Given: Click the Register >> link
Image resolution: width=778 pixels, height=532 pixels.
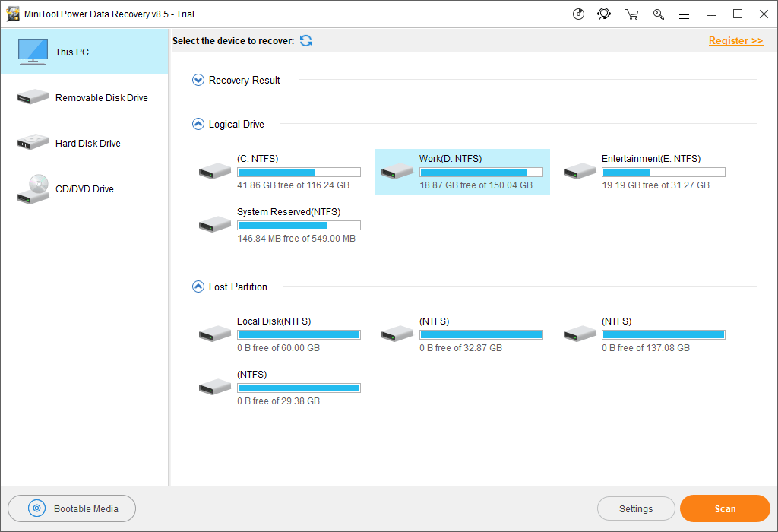Looking at the screenshot, I should click(x=735, y=41).
